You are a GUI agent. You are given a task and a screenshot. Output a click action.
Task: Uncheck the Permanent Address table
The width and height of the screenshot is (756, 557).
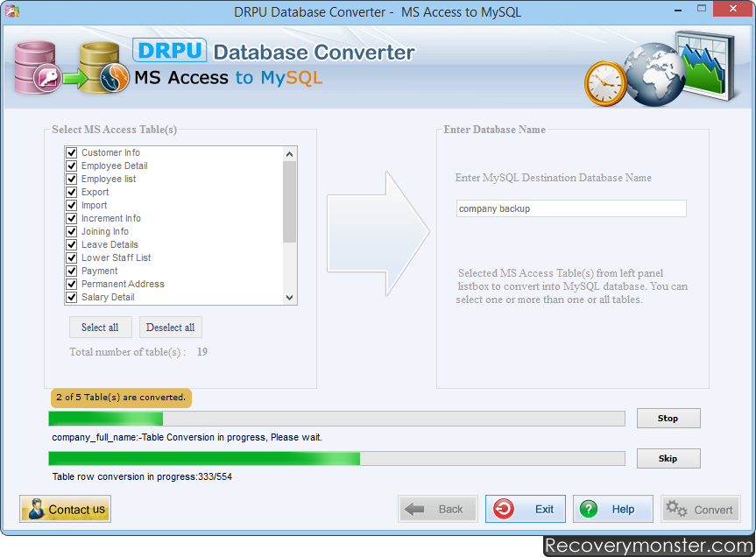click(71, 284)
